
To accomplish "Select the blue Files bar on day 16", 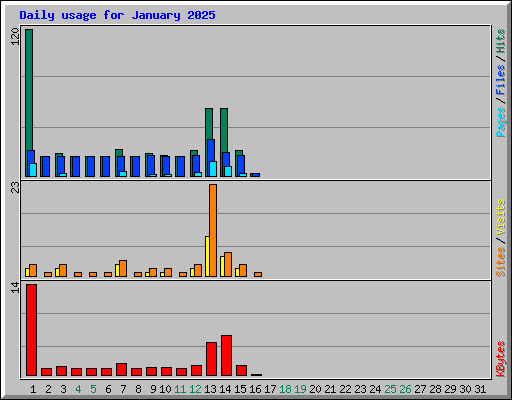I will click(255, 175).
